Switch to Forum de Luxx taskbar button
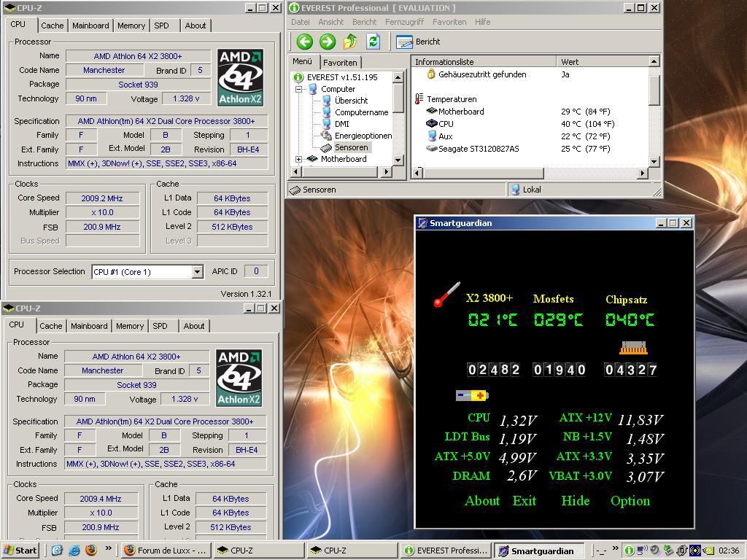The height and width of the screenshot is (560, 747). [x=165, y=551]
